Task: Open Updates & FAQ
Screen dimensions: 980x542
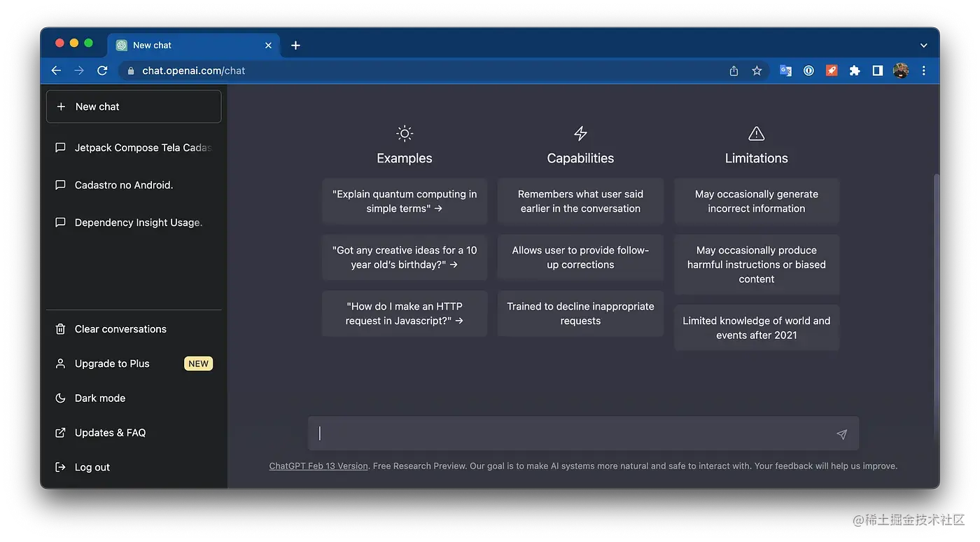Action: point(134,433)
